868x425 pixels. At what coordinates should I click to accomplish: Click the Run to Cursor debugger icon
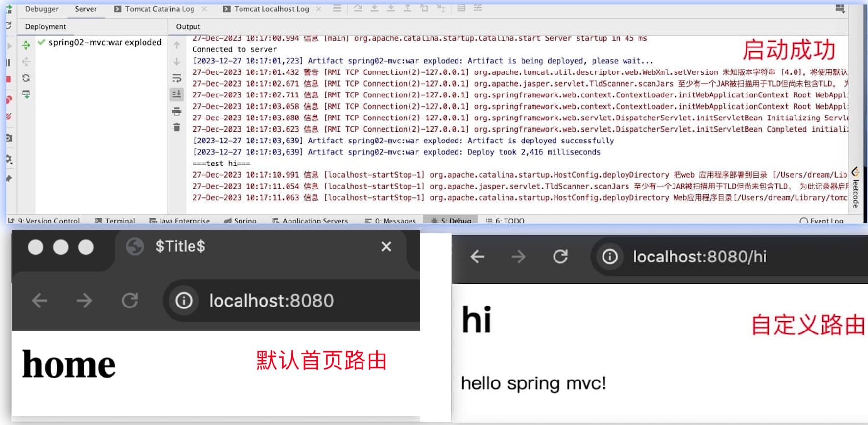point(441,8)
